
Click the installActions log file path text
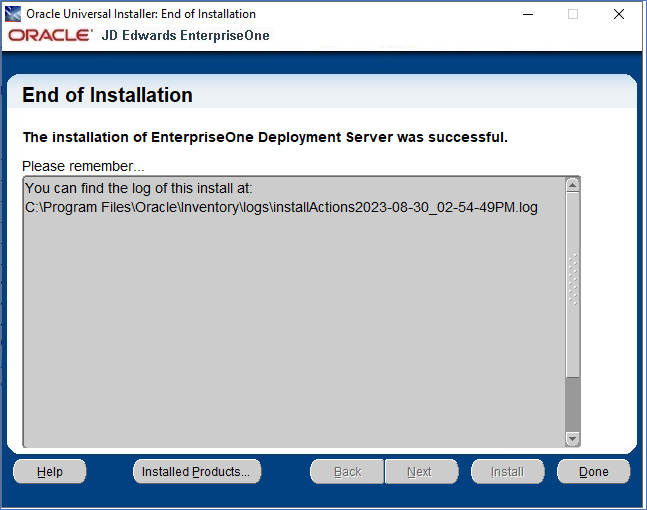pos(281,207)
